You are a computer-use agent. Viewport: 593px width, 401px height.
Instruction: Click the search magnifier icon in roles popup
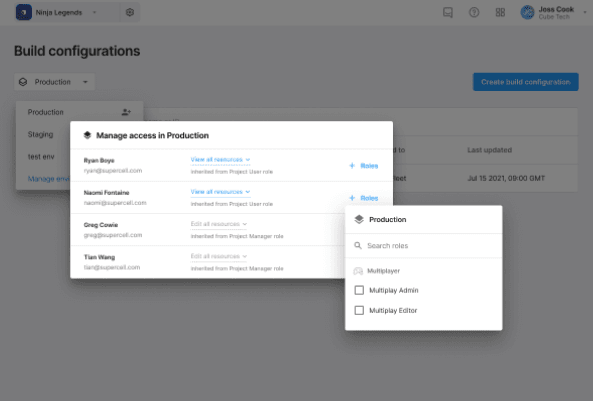coord(358,246)
